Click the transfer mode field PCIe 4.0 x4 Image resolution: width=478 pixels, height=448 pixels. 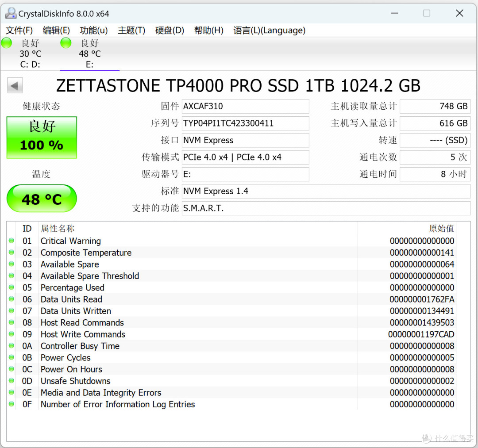click(x=245, y=157)
